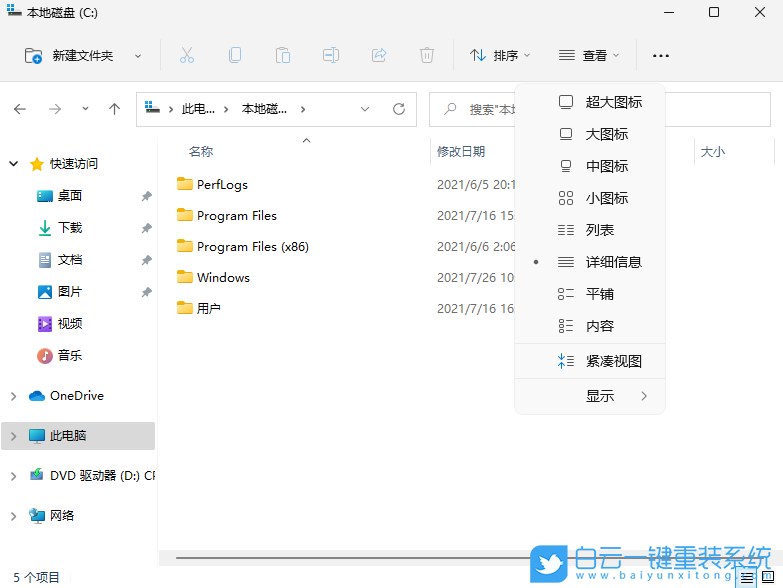
Task: Select 内容 content view
Action: [590, 326]
